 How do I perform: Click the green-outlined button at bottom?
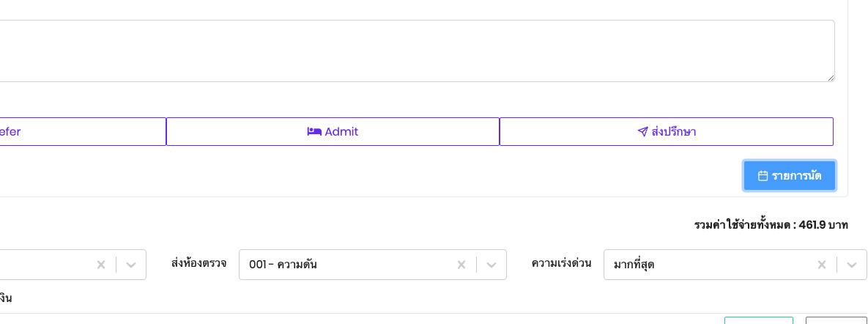(758, 320)
